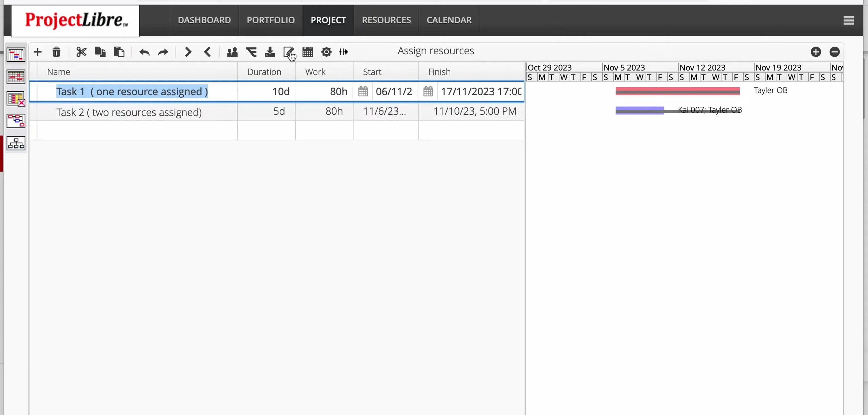Edit Task 1 finish date 17/11/2023 field
The width and height of the screenshot is (868, 415).
click(x=481, y=91)
